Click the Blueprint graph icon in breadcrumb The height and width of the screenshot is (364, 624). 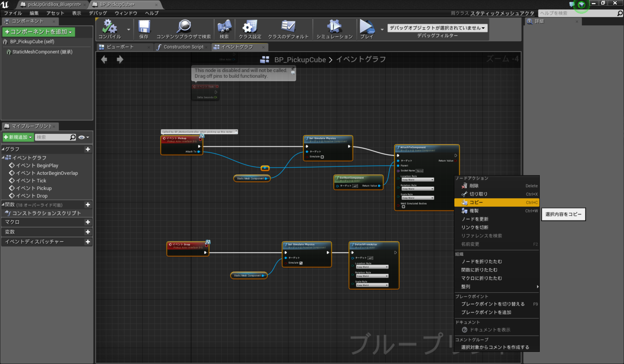coord(264,60)
